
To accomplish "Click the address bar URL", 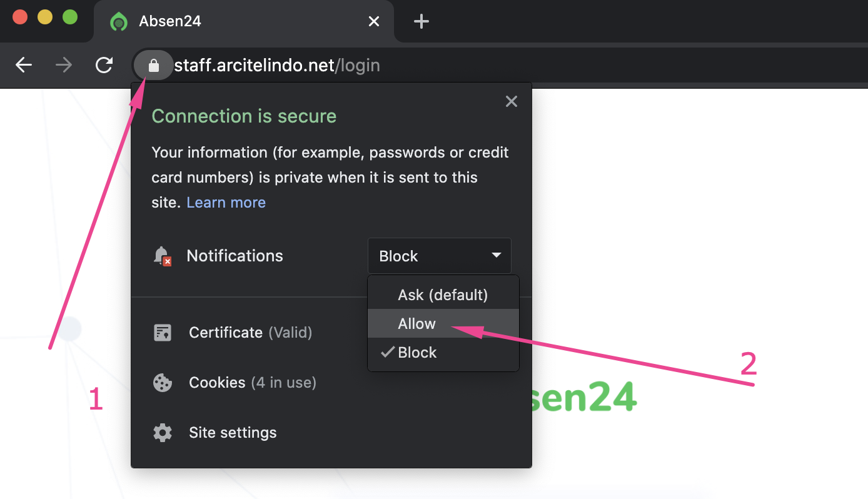I will [x=277, y=65].
